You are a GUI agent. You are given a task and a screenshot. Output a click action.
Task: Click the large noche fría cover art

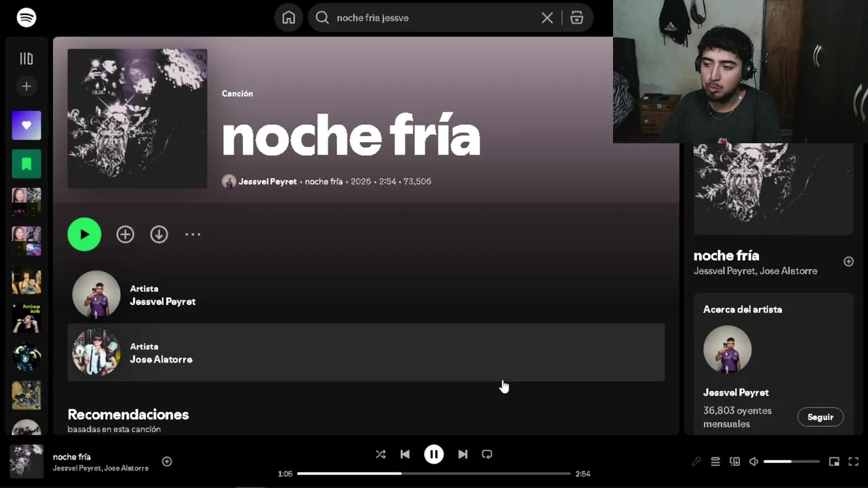pyautogui.click(x=137, y=118)
